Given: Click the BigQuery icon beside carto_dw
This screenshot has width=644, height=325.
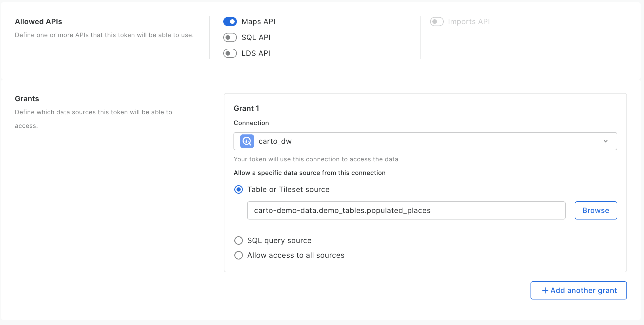Looking at the screenshot, I should tap(247, 141).
